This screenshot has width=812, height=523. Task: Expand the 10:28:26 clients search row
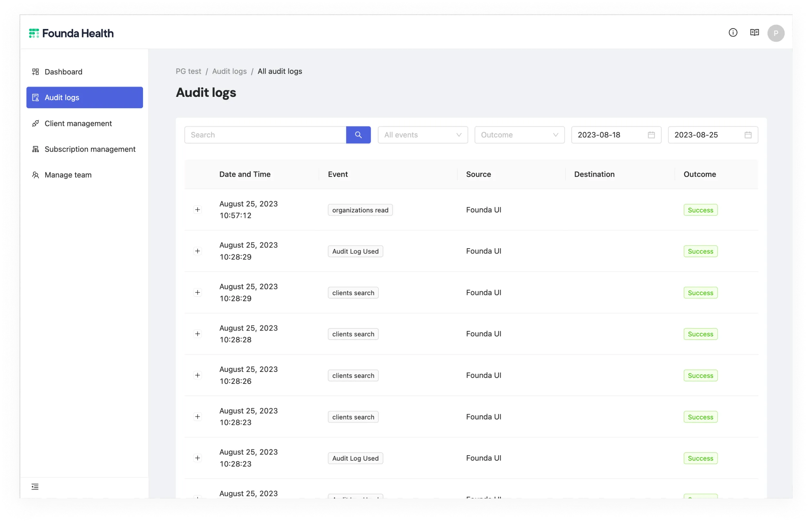pos(197,375)
